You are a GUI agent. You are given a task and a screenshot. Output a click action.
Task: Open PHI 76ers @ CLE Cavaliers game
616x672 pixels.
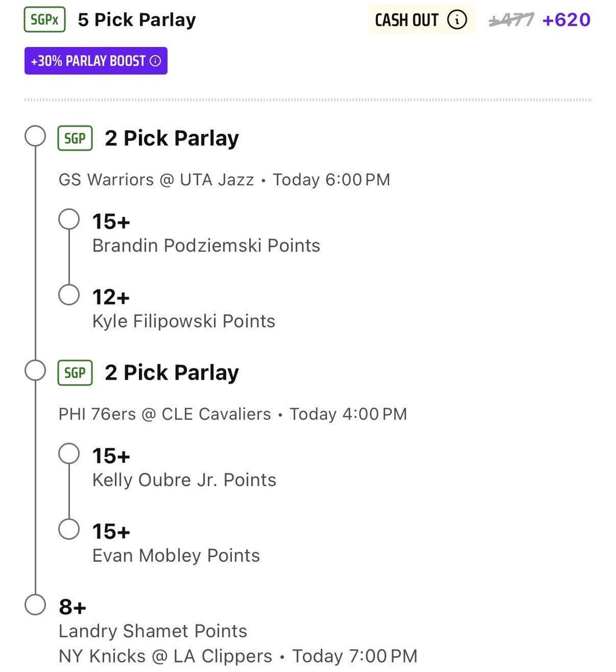[x=165, y=414]
